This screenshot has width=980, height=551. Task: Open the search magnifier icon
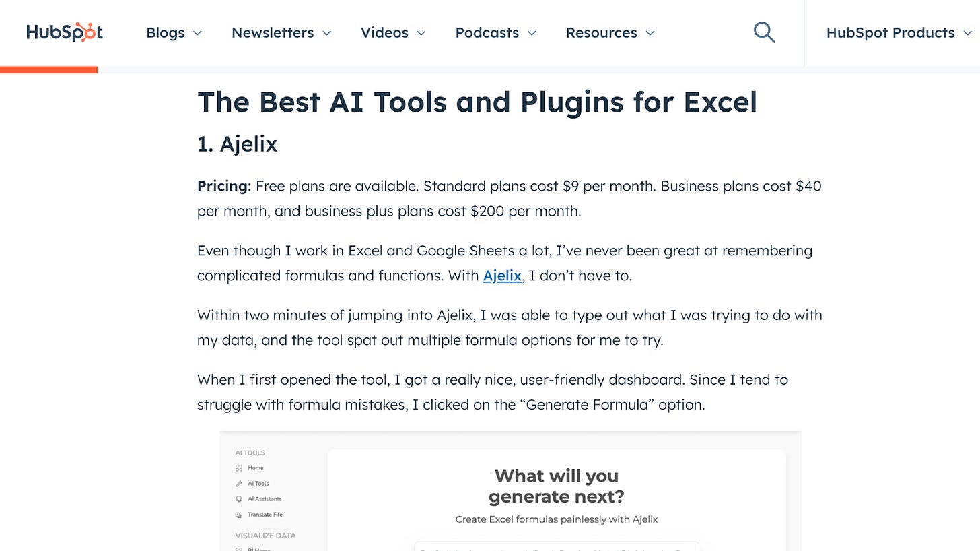(764, 32)
